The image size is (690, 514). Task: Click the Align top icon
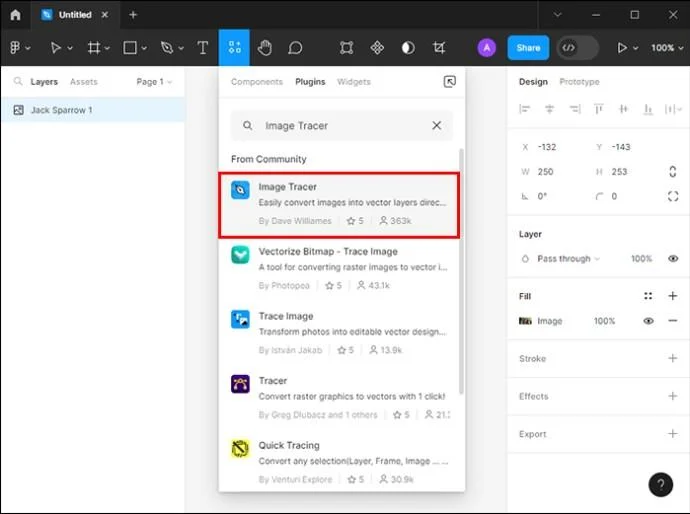coord(598,109)
